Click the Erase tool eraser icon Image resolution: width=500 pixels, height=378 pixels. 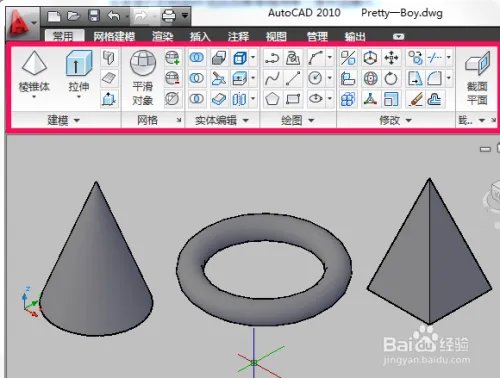point(415,99)
